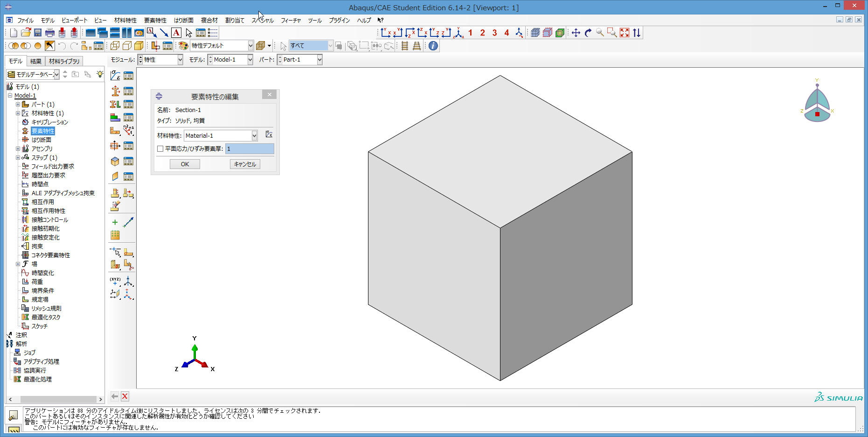Open the ツール menu

tap(315, 21)
